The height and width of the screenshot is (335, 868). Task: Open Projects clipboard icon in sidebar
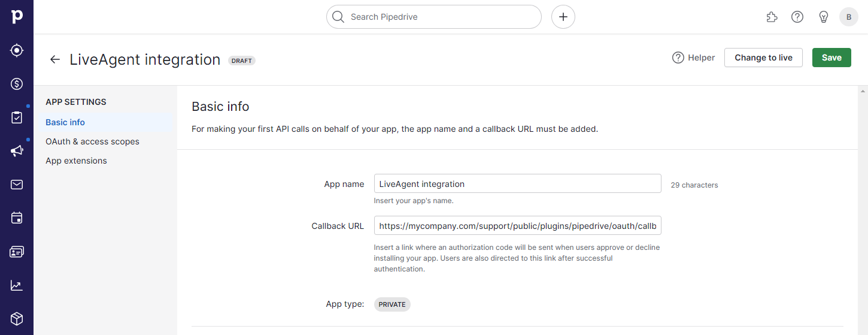17,117
